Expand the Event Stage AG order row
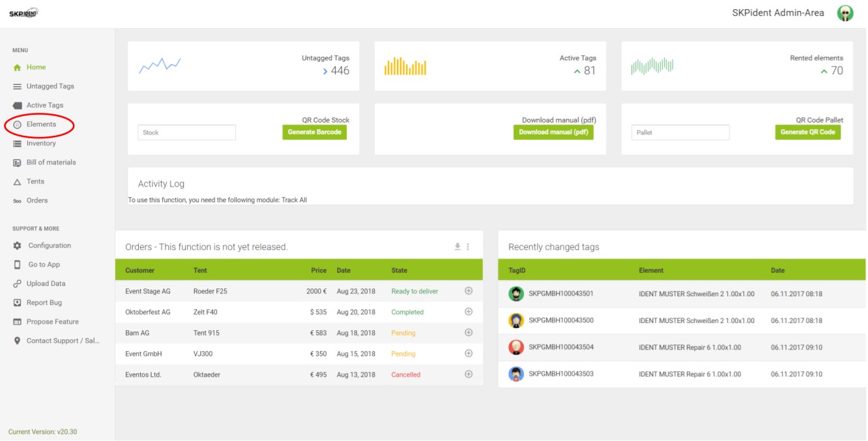Image resolution: width=868 pixels, height=441 pixels. pos(469,291)
